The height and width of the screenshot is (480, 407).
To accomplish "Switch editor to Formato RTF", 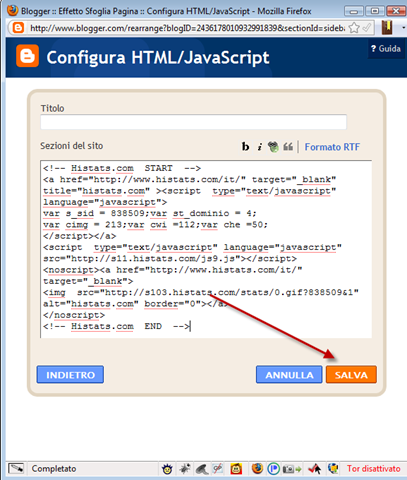I will click(332, 147).
